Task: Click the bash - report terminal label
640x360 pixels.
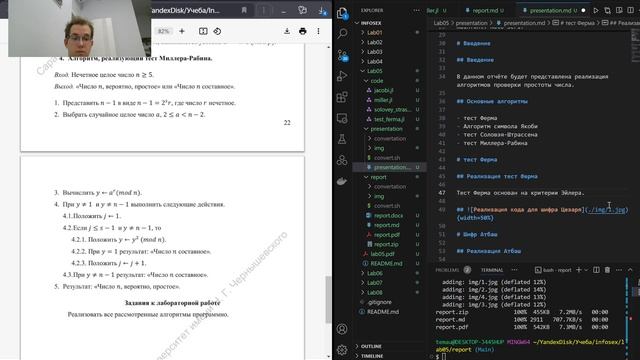Action: pyautogui.click(x=558, y=270)
